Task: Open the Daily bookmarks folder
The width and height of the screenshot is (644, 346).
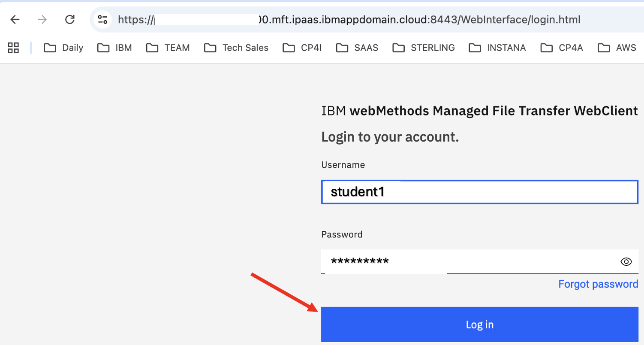Action: click(x=63, y=48)
